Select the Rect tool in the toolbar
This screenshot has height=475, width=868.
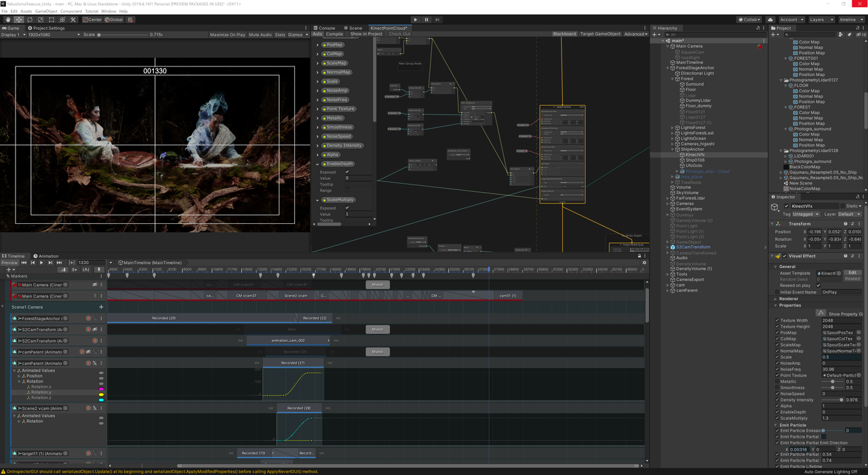52,20
